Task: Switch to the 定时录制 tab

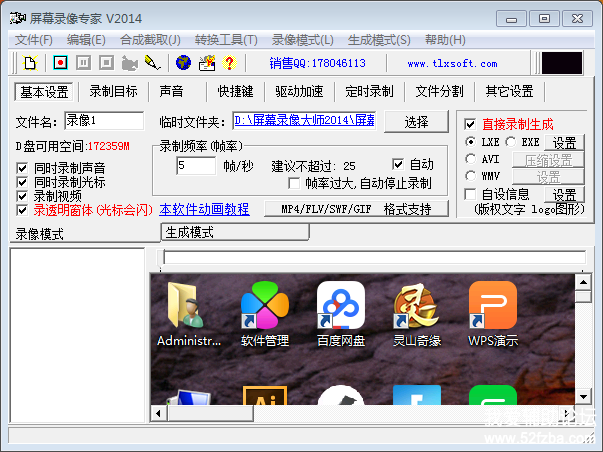Action: point(369,92)
